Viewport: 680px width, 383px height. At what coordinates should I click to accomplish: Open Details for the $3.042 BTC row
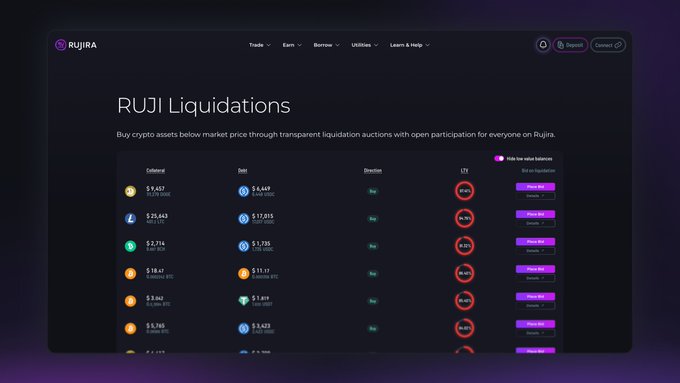[535, 306]
